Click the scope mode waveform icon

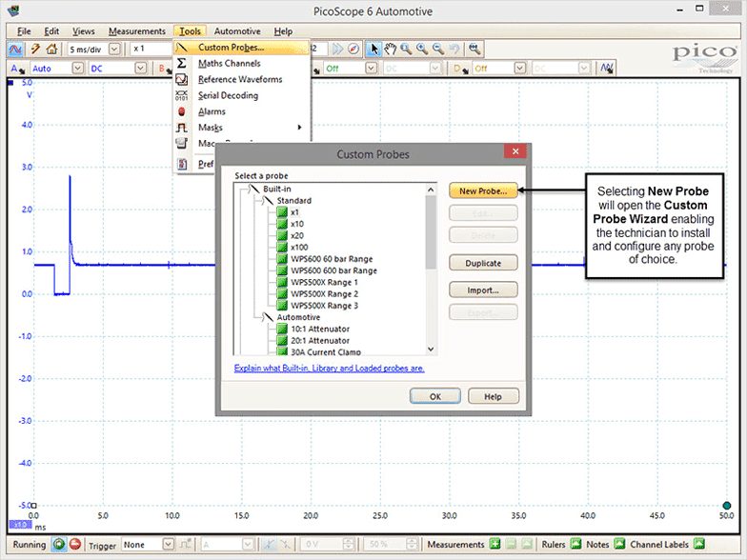point(15,49)
